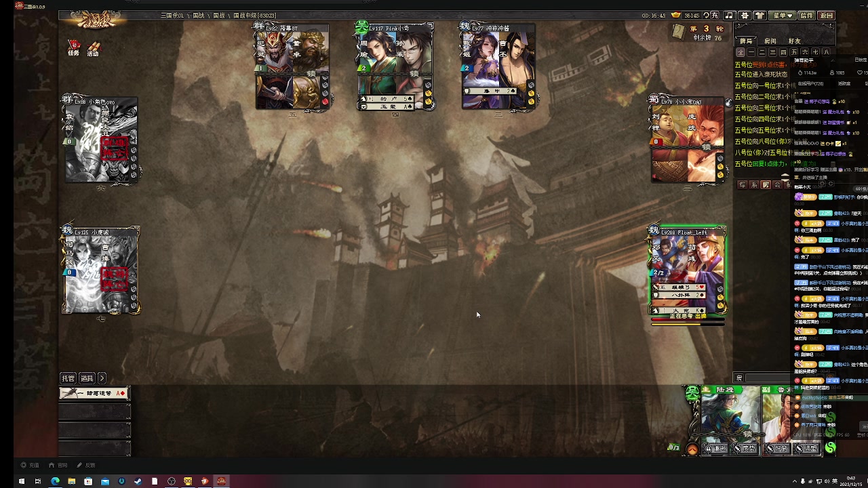Switch to the 房间 tab

[770, 41]
